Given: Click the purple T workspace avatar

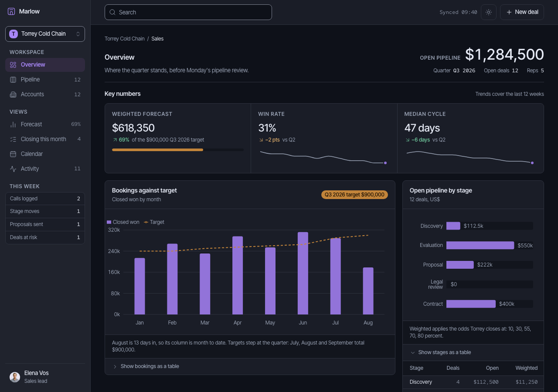Looking at the screenshot, I should click(14, 34).
